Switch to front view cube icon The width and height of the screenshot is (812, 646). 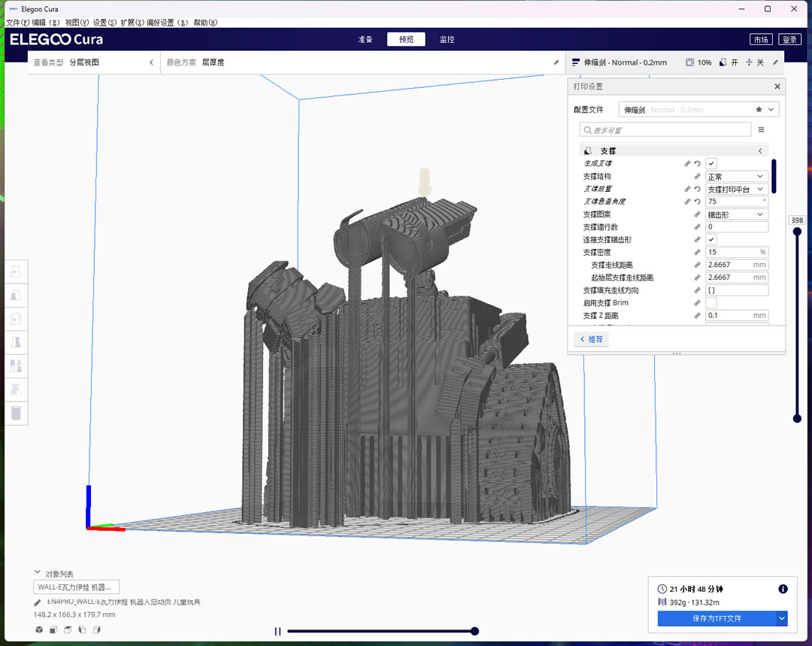tap(53, 630)
